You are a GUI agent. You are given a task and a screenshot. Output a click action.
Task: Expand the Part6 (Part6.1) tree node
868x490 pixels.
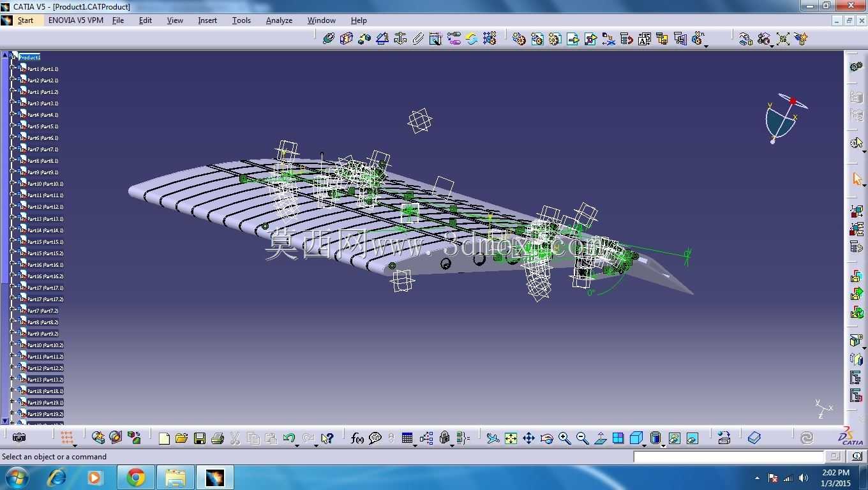point(12,138)
